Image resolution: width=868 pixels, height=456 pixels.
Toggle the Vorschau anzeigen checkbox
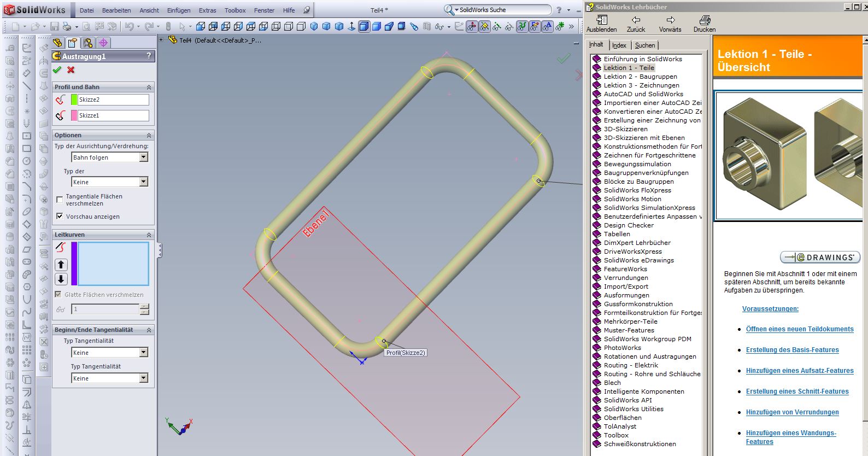click(60, 216)
